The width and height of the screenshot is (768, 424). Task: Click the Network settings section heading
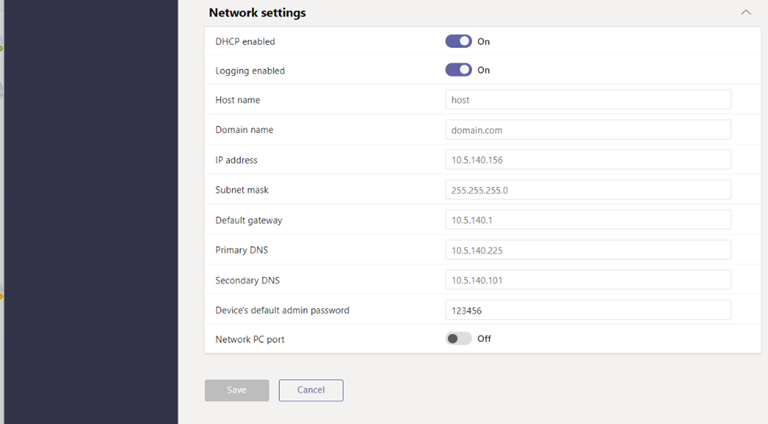pos(257,13)
